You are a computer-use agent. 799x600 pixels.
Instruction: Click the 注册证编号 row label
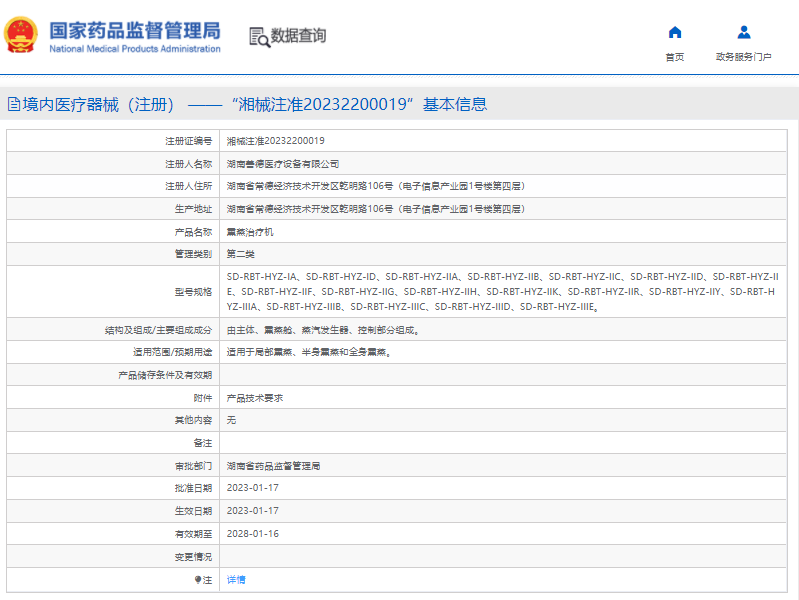tap(189, 141)
